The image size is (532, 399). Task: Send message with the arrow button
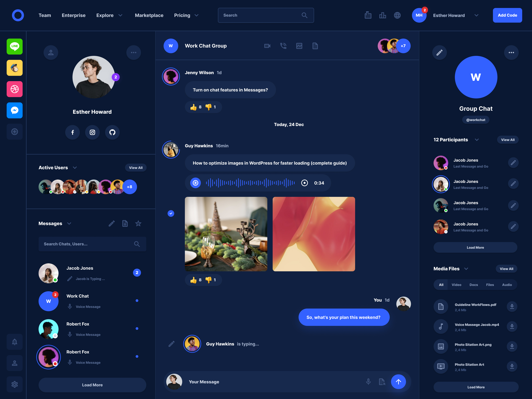[398, 382]
